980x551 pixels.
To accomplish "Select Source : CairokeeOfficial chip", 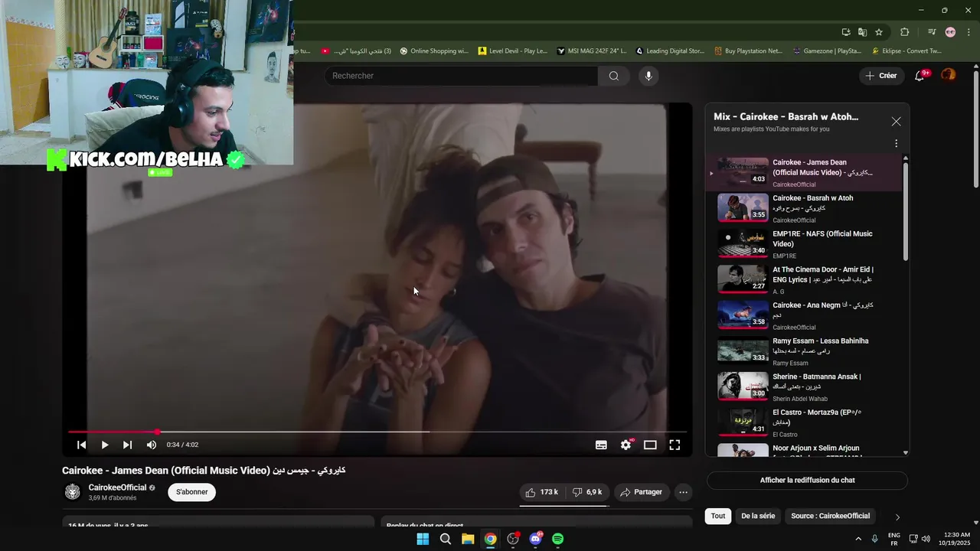I will pos(831,516).
